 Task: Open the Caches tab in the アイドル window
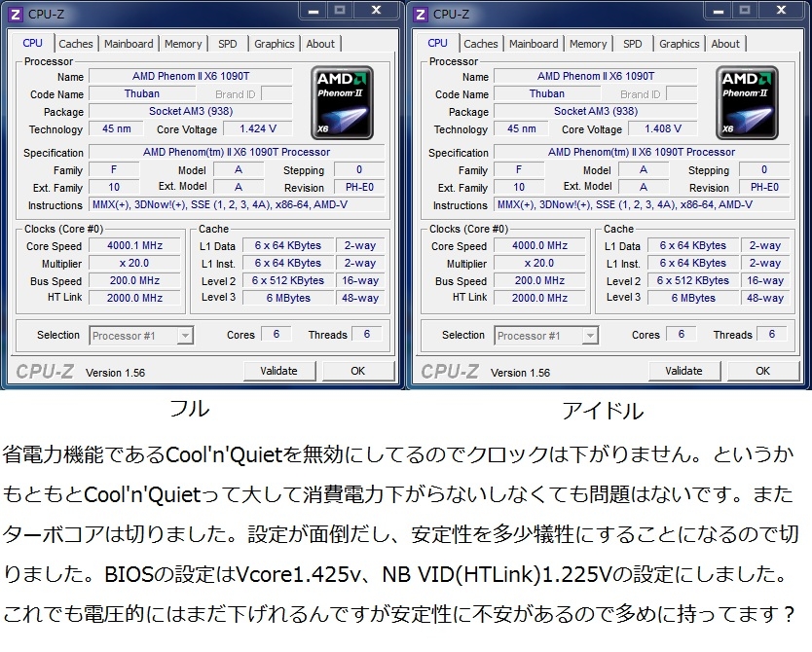click(481, 44)
